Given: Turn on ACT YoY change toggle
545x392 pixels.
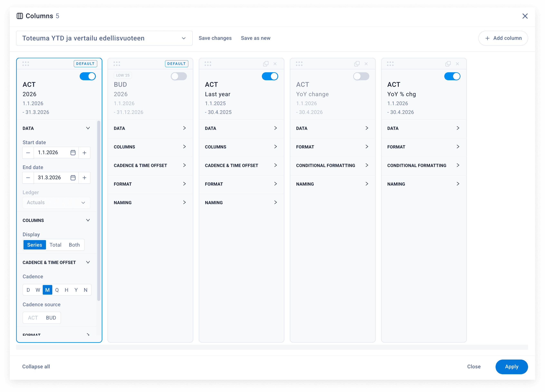Looking at the screenshot, I should [361, 76].
